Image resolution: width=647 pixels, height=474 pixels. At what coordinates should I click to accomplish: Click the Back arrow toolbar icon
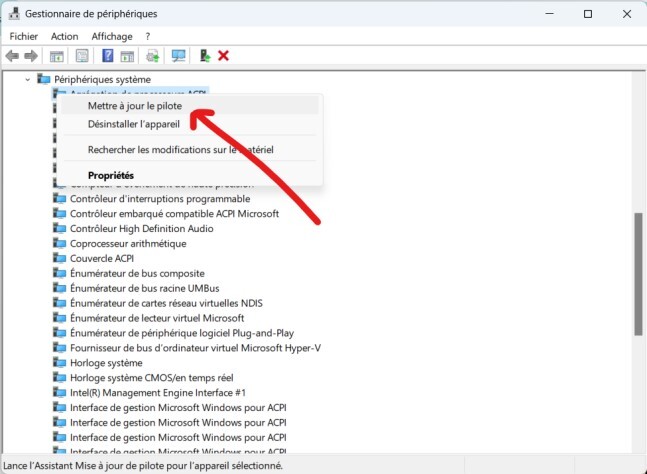[12, 56]
